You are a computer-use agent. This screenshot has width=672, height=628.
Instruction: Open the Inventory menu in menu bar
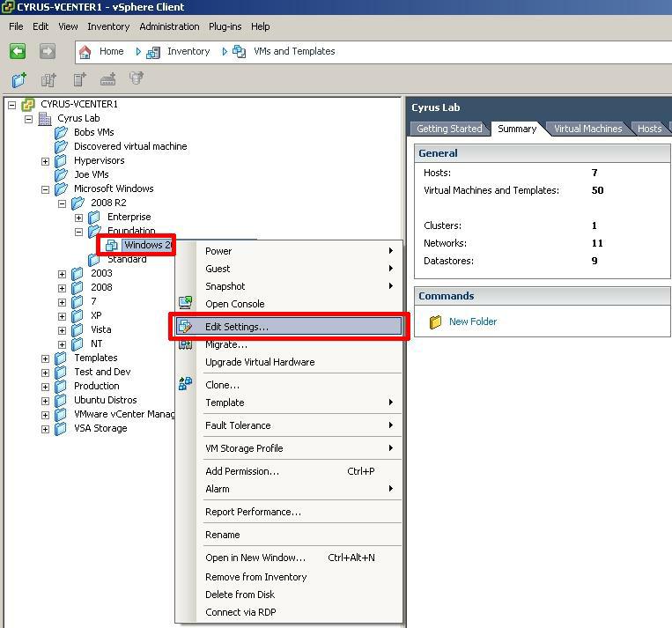tap(108, 26)
